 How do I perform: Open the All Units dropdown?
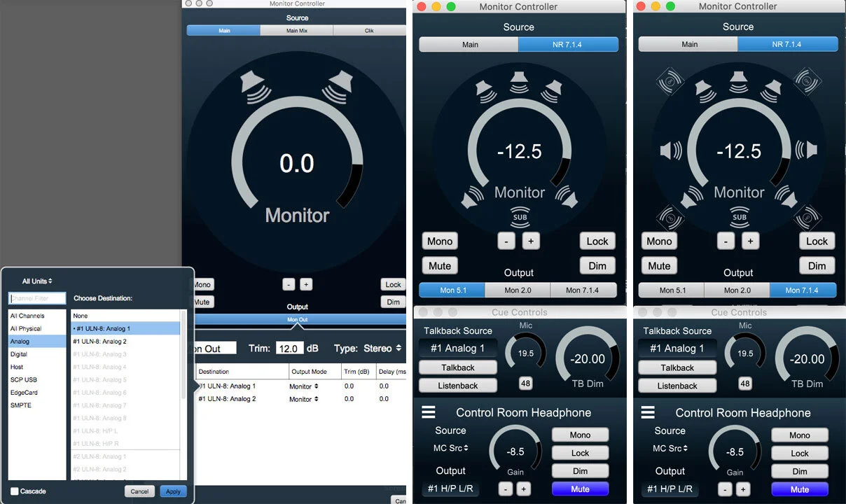point(37,281)
